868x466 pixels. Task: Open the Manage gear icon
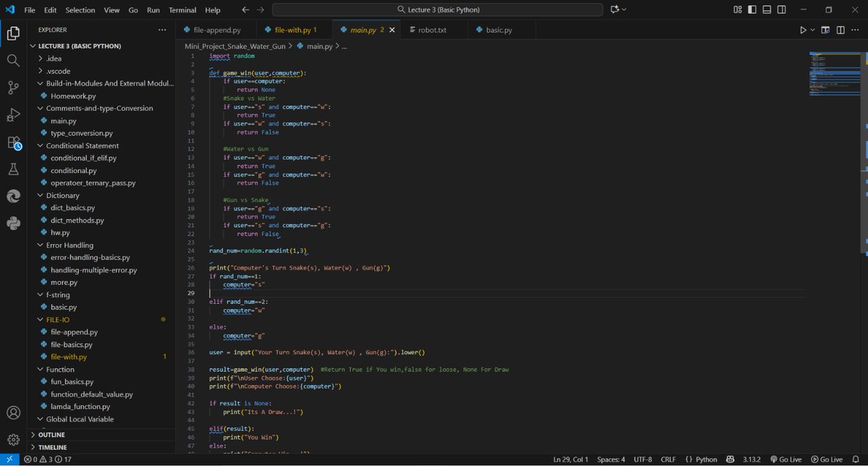click(x=13, y=440)
